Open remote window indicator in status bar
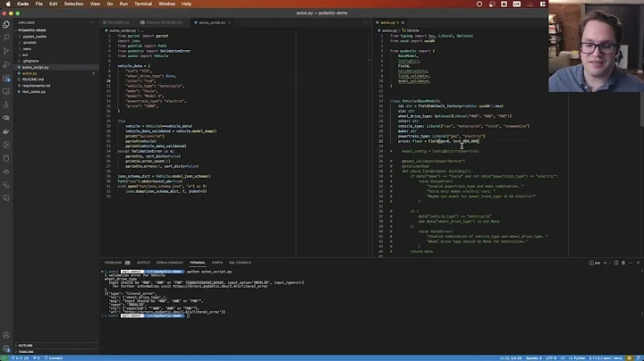This screenshot has width=644, height=361. pos(4,357)
